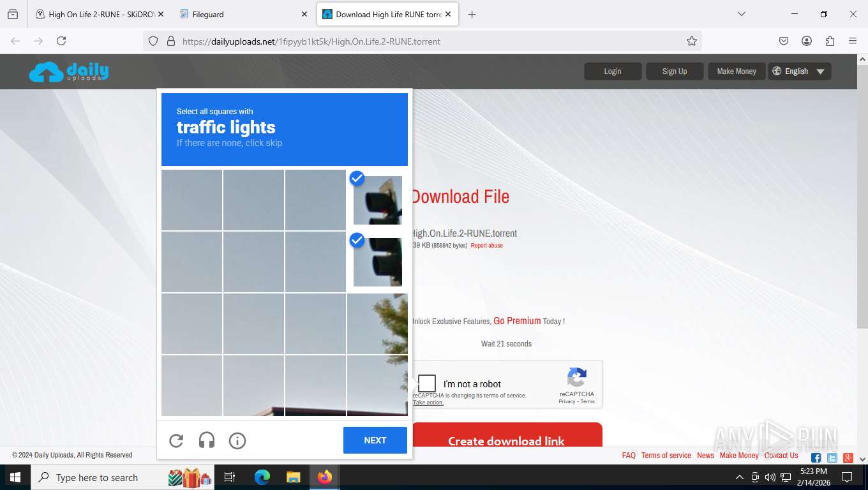
Task: Open Firefox recent browsing view icon
Action: coord(13,14)
